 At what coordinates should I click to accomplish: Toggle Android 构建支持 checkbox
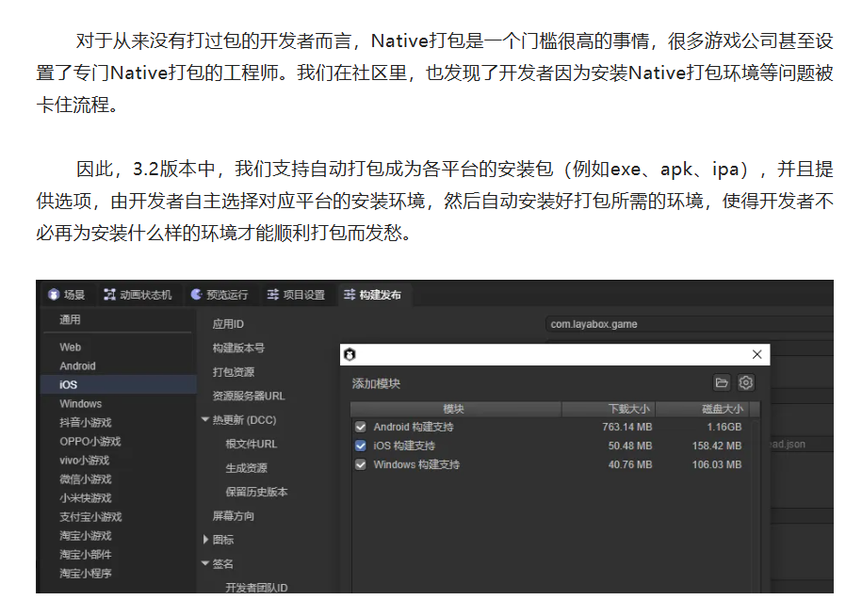[x=361, y=427]
